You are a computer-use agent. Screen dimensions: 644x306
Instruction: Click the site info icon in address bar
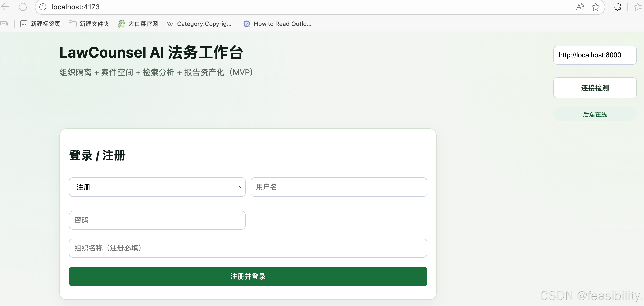[43, 7]
